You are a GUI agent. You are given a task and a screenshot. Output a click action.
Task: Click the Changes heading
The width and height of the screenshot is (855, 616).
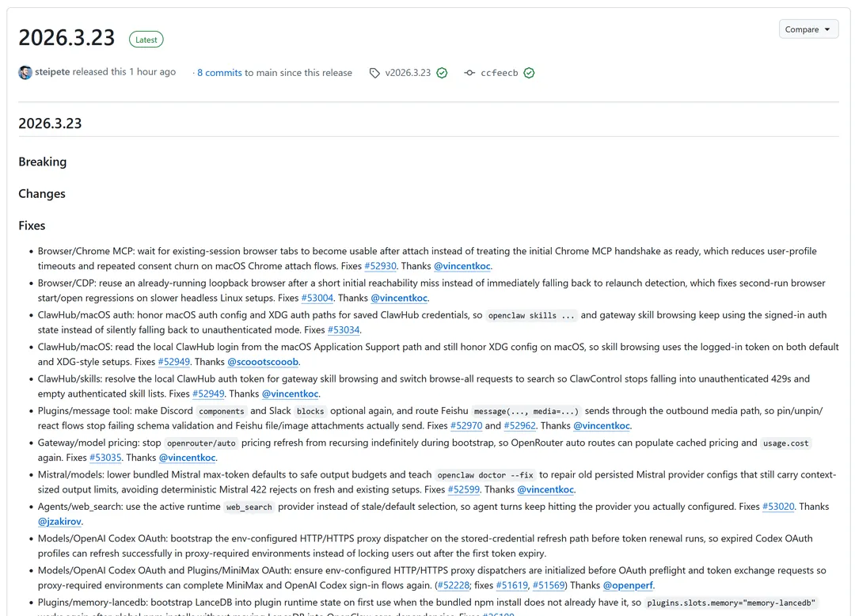(42, 194)
